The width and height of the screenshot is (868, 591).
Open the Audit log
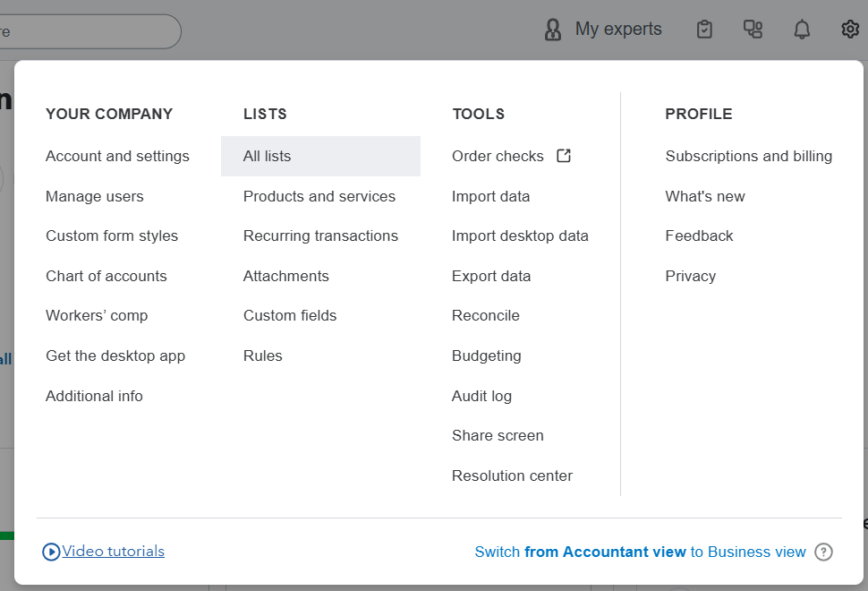pos(481,396)
